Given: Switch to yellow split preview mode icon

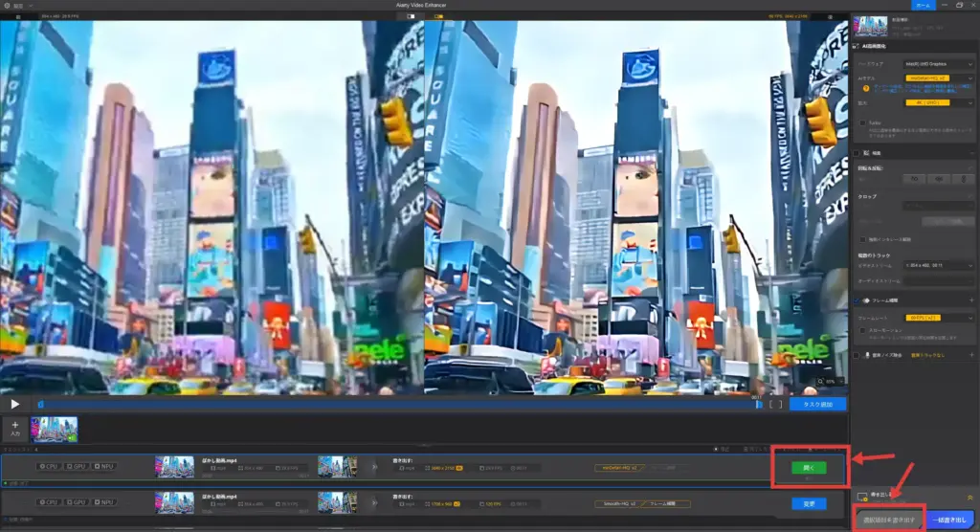Looking at the screenshot, I should pos(438,16).
